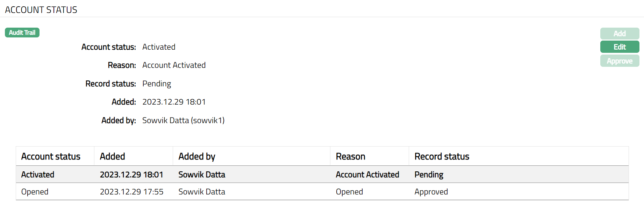Select the Reason column header
This screenshot has height=206, width=644.
[350, 156]
